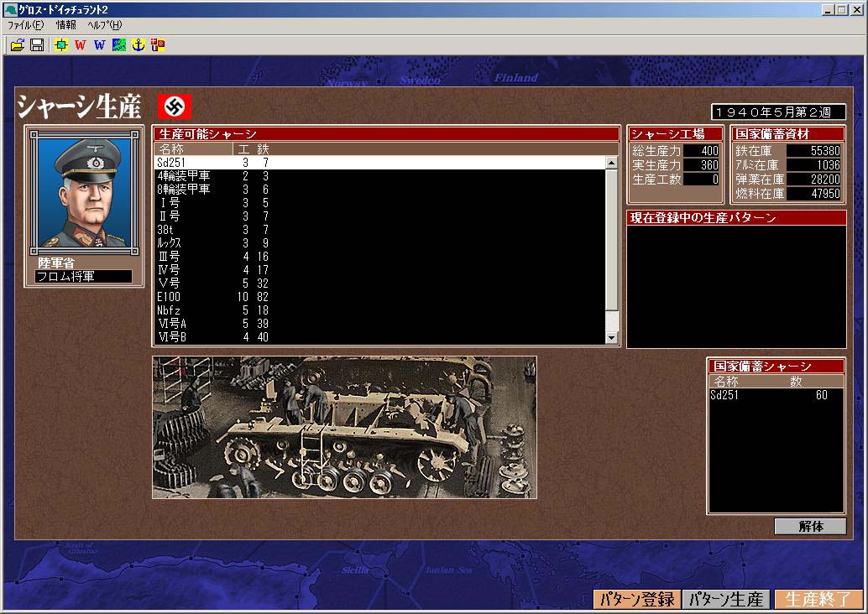868x614 pixels.
Task: Open the ヘルプ(H) menu
Action: 104,25
